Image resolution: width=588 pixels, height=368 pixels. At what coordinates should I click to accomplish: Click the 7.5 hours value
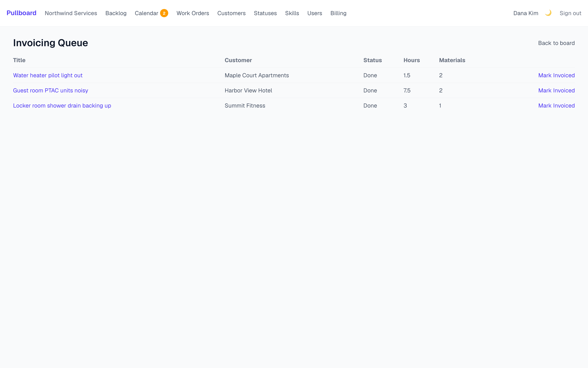point(407,91)
